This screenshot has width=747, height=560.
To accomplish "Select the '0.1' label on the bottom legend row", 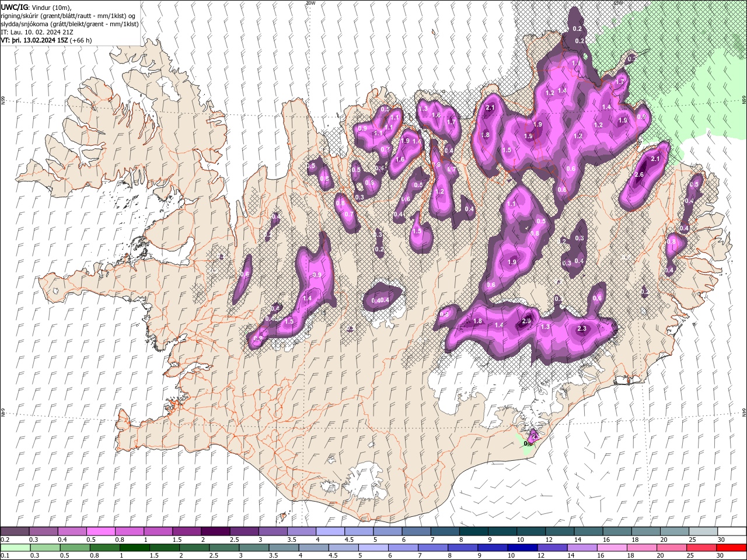I will click(5, 556).
